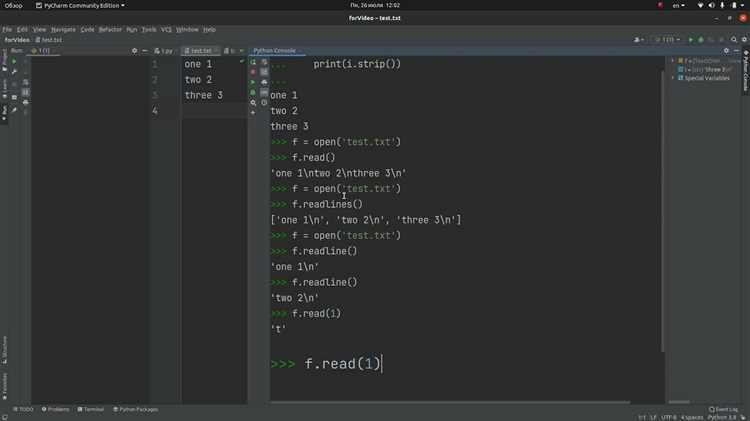The image size is (750, 421).
Task: Open keyboard layout en dropdown
Action: pyautogui.click(x=678, y=5)
